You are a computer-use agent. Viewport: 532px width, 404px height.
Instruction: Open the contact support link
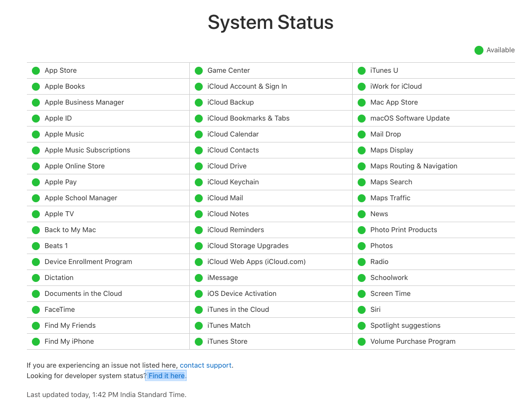(x=205, y=365)
